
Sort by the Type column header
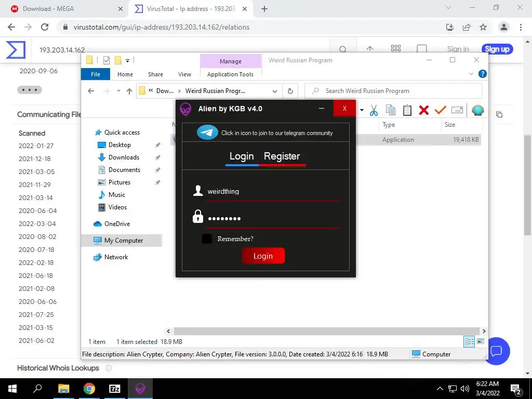389,125
